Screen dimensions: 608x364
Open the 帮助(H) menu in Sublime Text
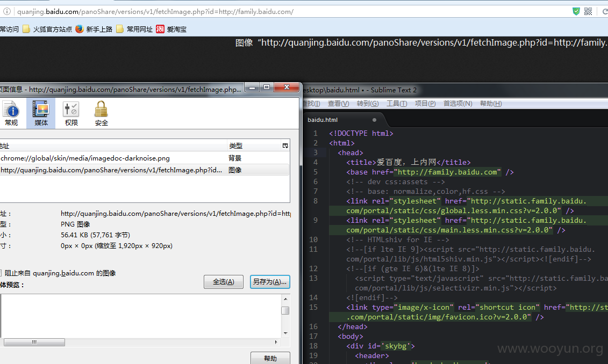[x=490, y=104]
